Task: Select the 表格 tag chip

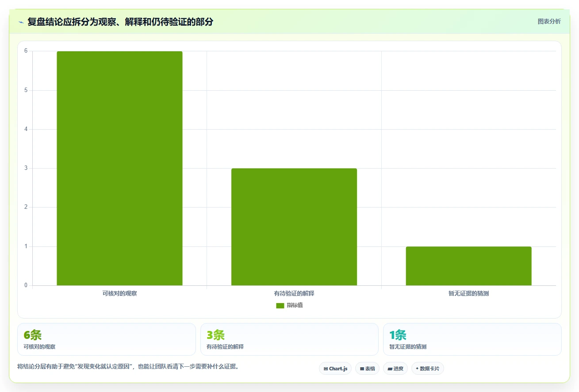Action: click(x=367, y=369)
